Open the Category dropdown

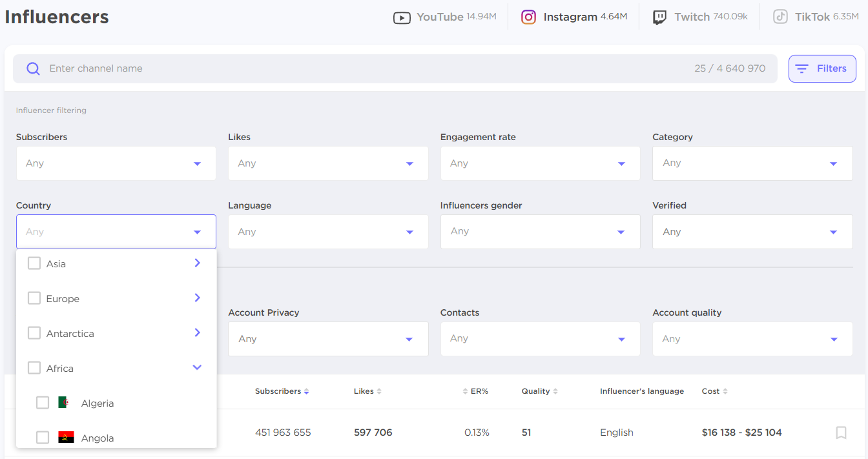(x=752, y=163)
